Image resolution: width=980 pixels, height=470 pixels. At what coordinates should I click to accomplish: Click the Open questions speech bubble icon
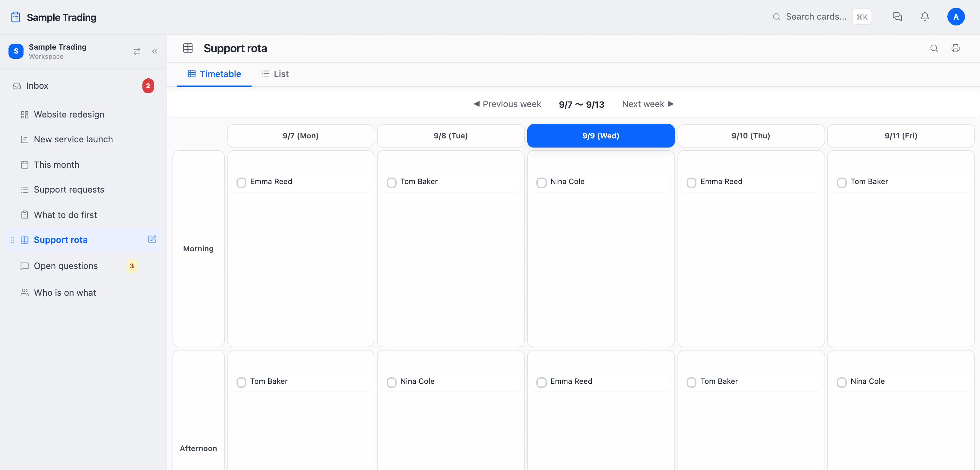pos(25,266)
